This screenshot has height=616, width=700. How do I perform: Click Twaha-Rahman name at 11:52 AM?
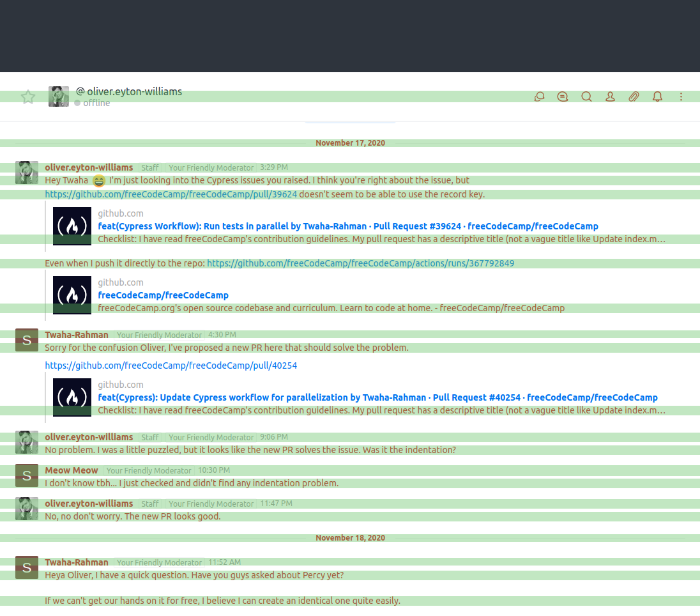[77, 562]
